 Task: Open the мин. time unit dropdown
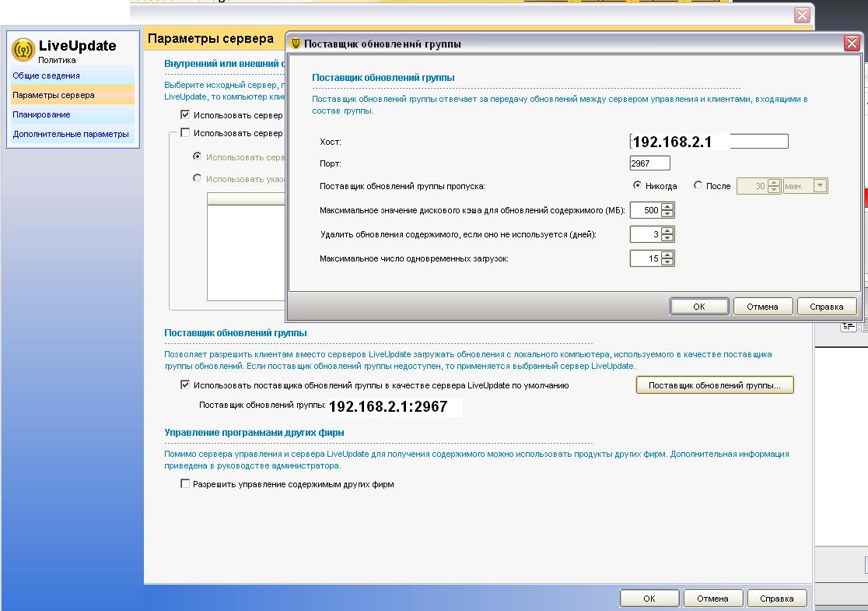point(821,186)
